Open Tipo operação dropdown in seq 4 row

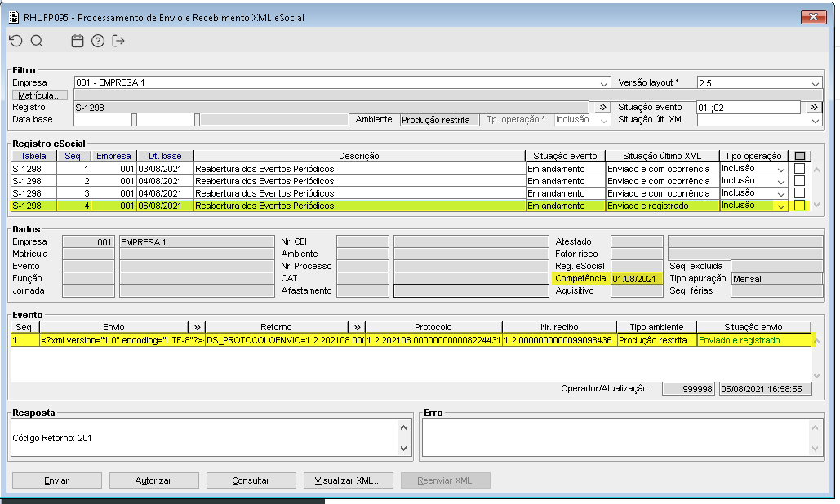(781, 206)
